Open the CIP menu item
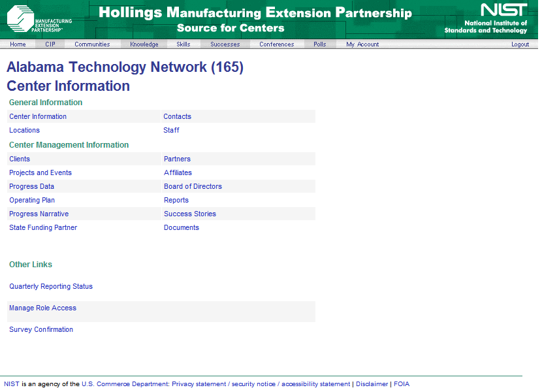542x392 pixels. pos(50,44)
